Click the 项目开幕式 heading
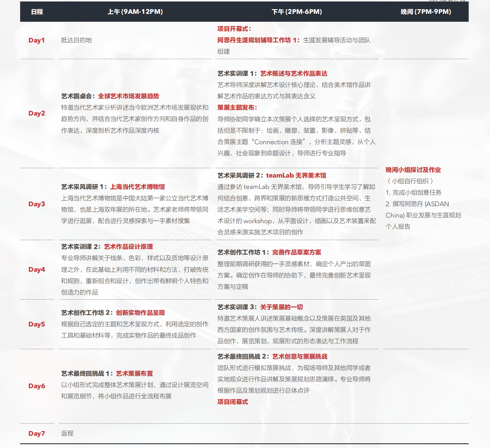The image size is (490, 448). [x=234, y=29]
